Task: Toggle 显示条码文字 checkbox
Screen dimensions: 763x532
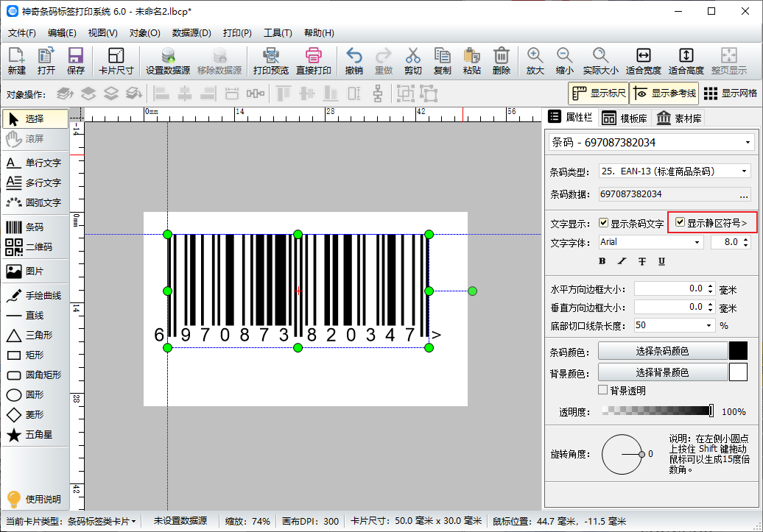Action: pyautogui.click(x=603, y=223)
